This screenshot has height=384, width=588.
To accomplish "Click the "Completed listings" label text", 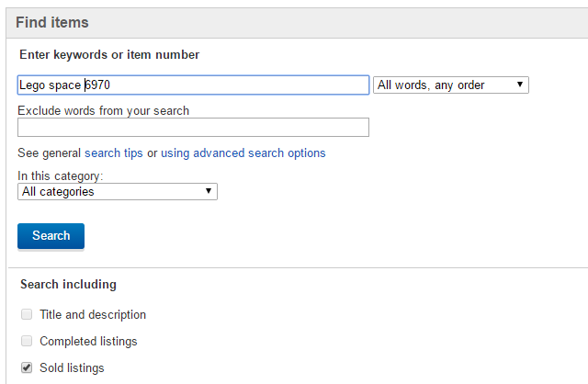I will [88, 342].
